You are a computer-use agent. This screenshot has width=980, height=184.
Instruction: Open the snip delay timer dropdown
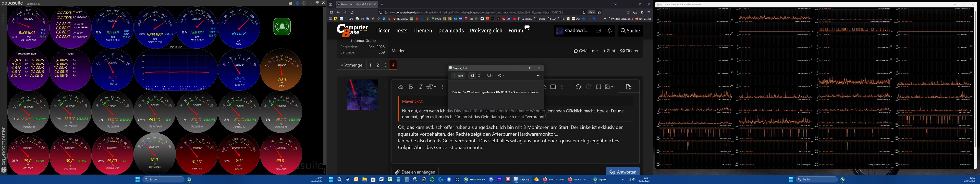pyautogui.click(x=501, y=75)
